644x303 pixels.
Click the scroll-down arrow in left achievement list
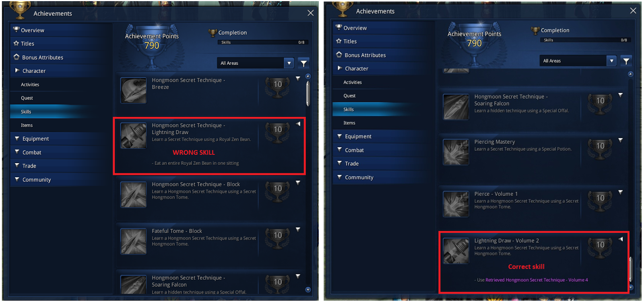(x=308, y=289)
